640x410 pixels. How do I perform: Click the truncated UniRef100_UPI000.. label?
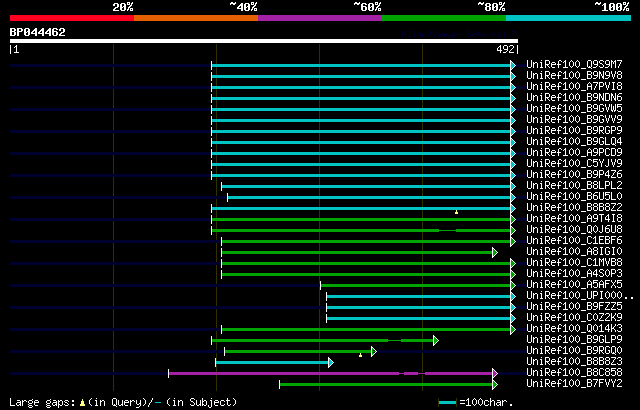point(580,296)
